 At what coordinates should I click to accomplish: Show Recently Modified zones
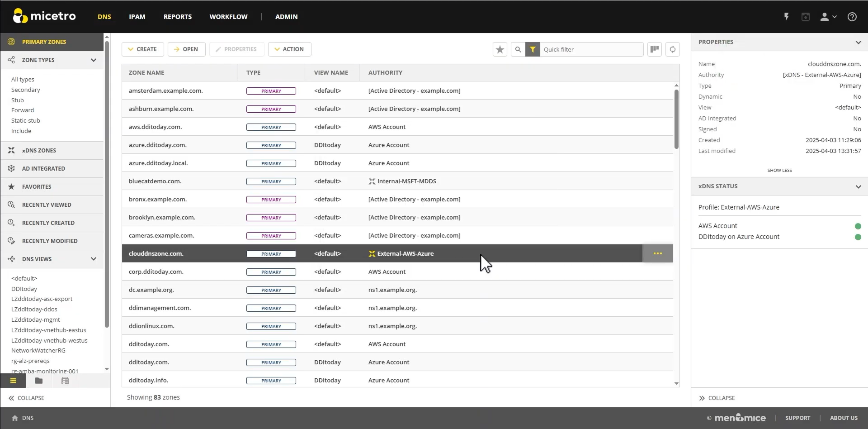point(52,241)
